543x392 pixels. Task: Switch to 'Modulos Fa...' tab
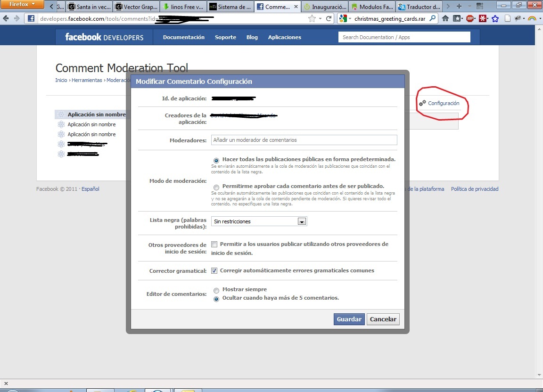click(x=372, y=7)
